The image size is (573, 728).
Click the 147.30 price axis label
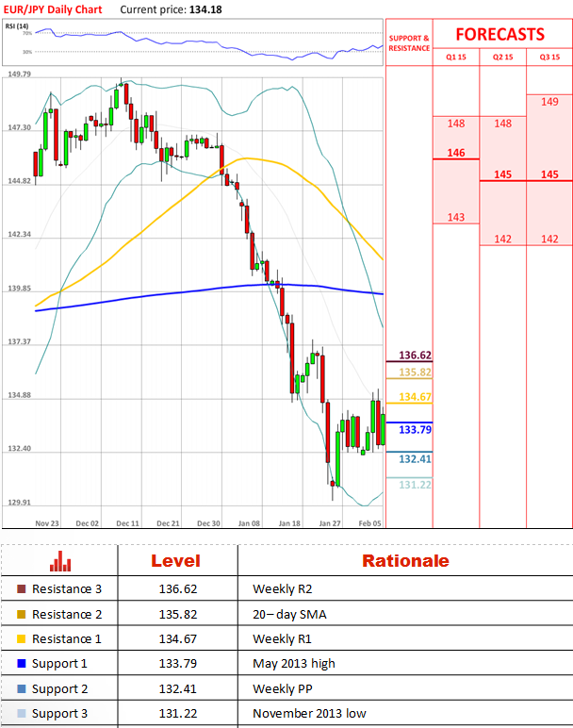coord(20,127)
